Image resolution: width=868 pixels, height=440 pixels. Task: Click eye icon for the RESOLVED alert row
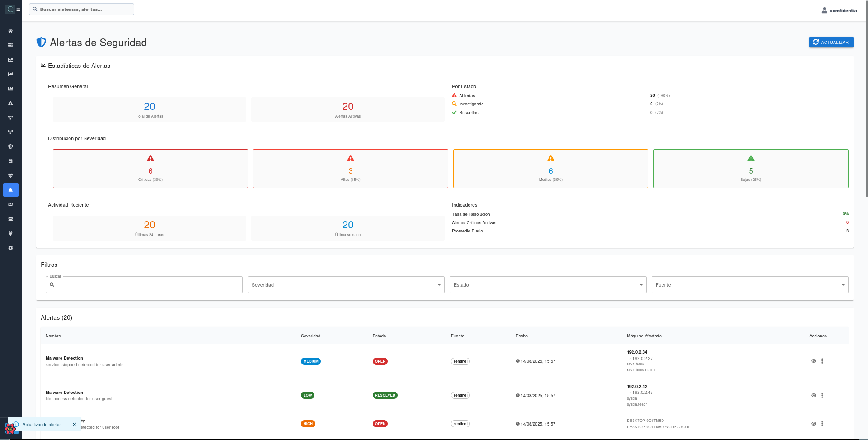tap(813, 395)
